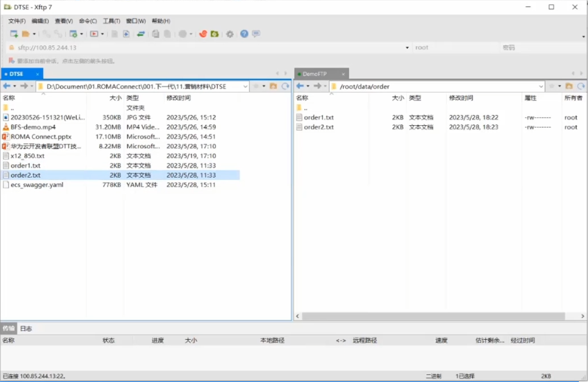Click the sftp address bar field
The image size is (588, 382).
point(208,48)
